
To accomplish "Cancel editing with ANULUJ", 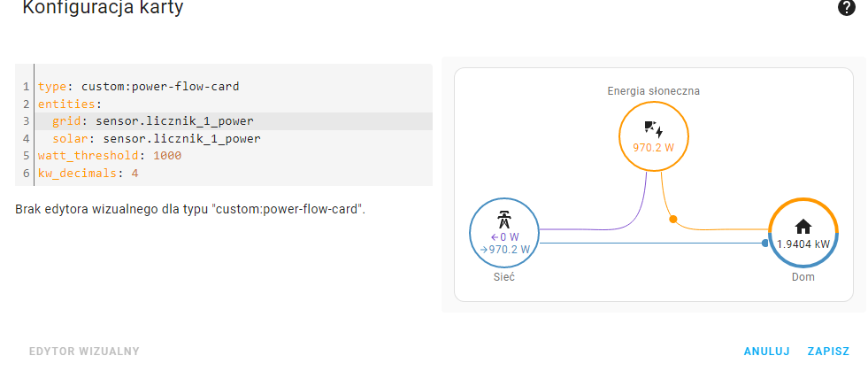I will 767,352.
